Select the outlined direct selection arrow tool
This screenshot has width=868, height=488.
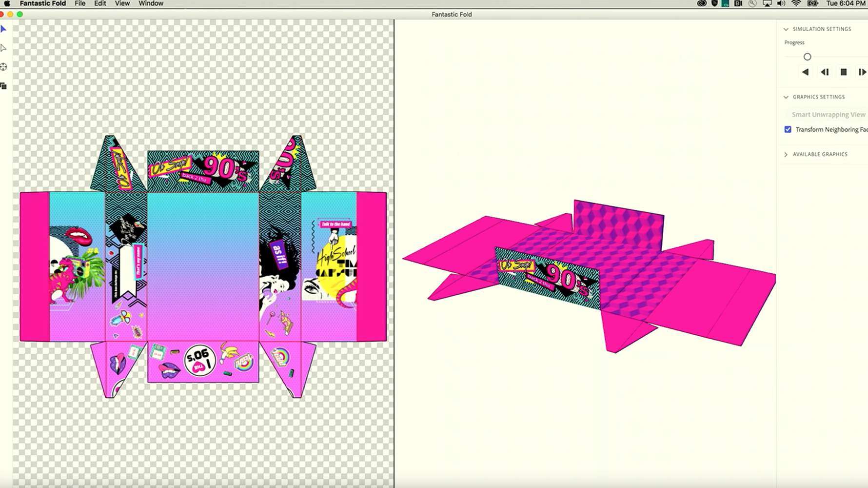[3, 48]
